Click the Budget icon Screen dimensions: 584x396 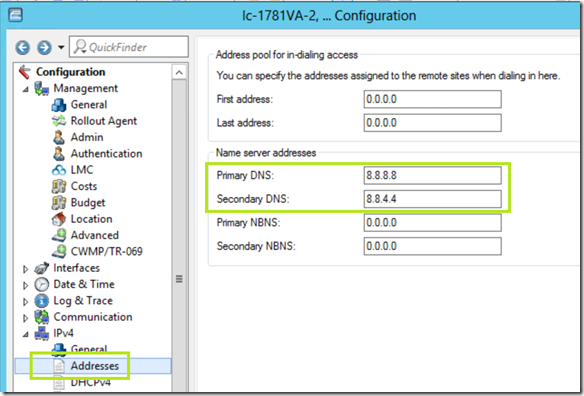[x=59, y=203]
